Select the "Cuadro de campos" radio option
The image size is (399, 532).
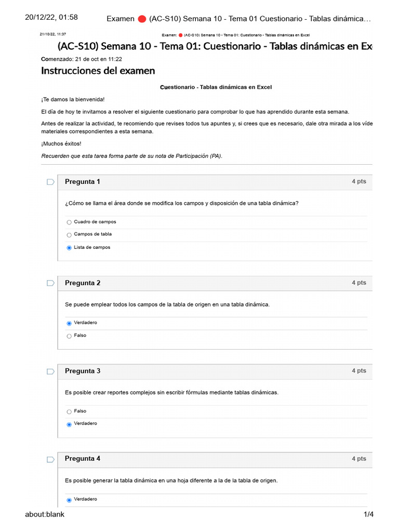[69, 222]
